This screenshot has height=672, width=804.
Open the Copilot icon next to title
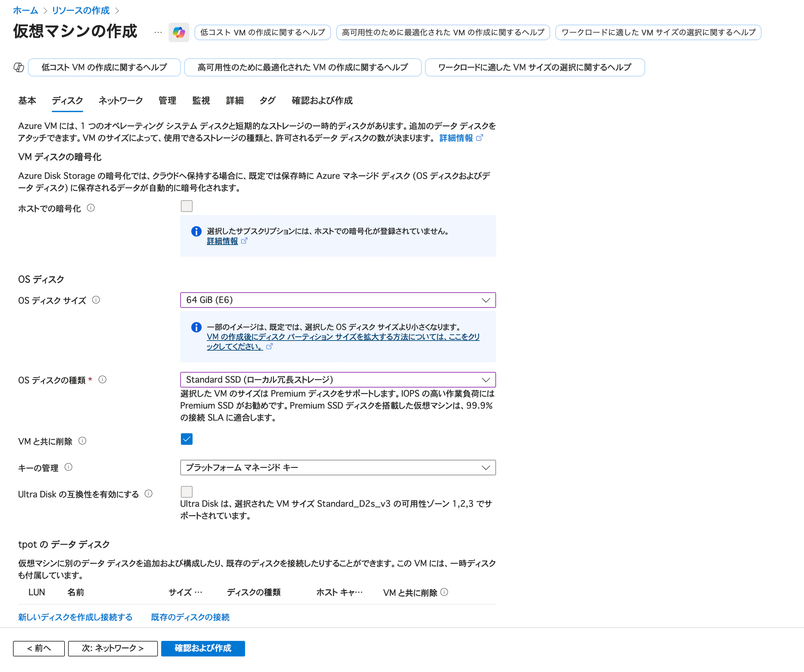[179, 32]
